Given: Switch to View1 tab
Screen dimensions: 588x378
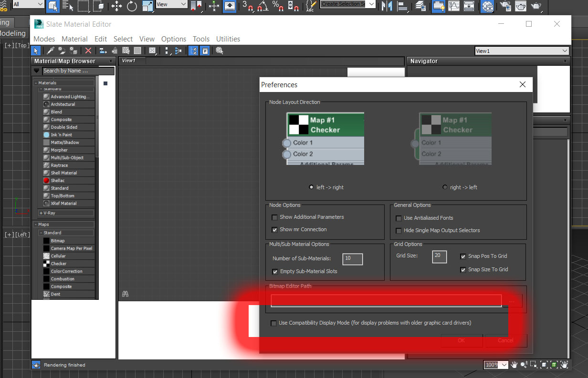Looking at the screenshot, I should tap(132, 61).
